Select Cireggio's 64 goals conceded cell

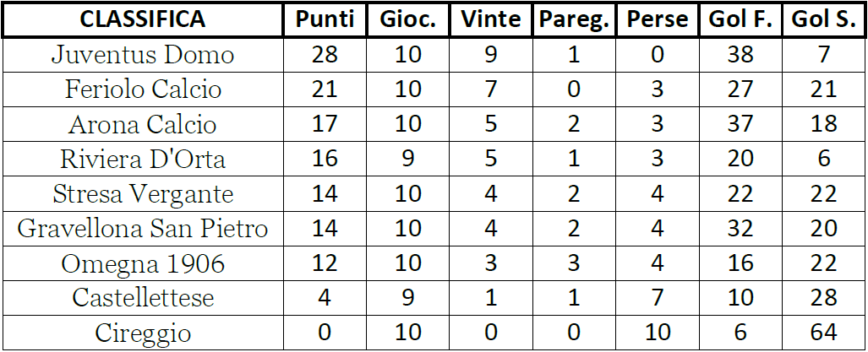point(823,333)
